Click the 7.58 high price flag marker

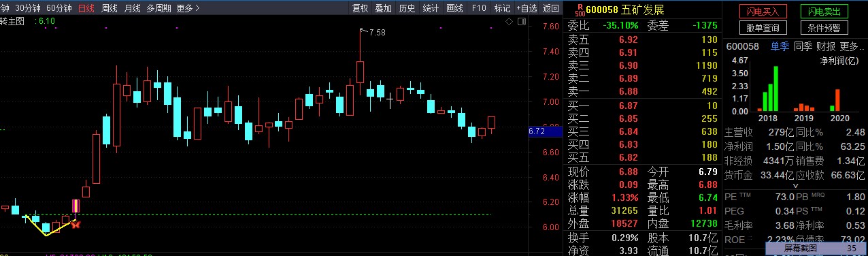pos(373,32)
